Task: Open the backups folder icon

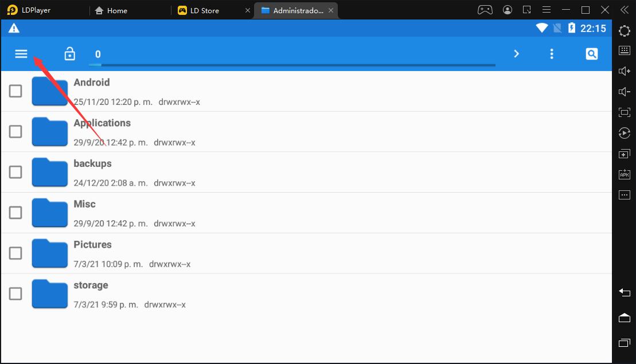Action: pyautogui.click(x=49, y=173)
